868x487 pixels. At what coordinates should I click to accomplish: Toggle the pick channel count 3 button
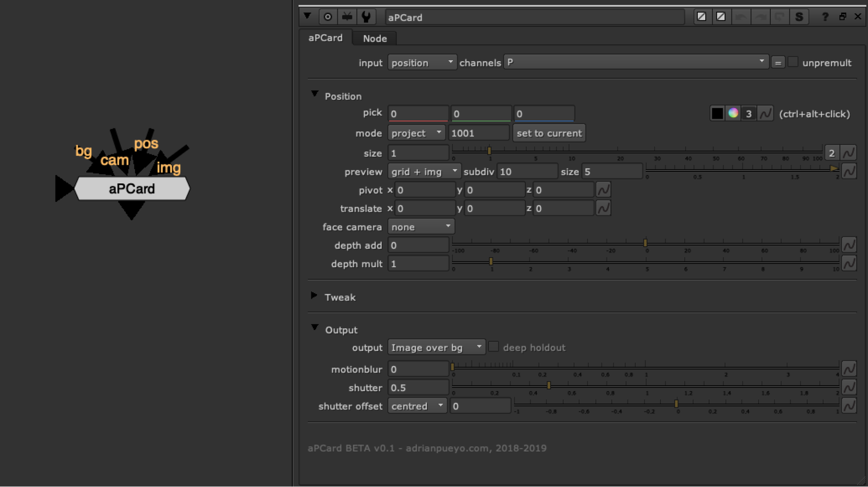[749, 113]
